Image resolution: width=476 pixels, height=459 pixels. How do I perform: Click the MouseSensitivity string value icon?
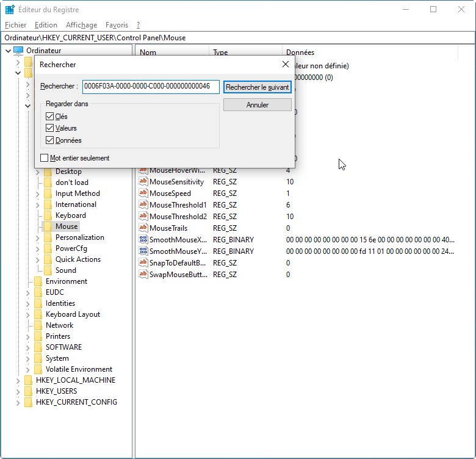tap(144, 182)
